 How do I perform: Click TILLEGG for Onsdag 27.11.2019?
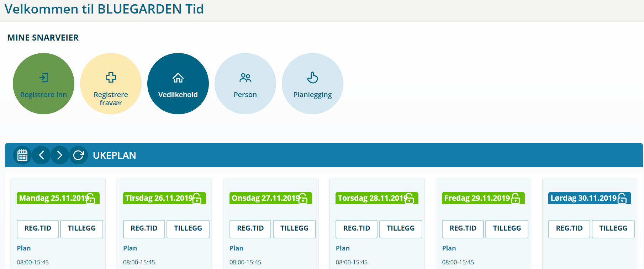(x=294, y=229)
